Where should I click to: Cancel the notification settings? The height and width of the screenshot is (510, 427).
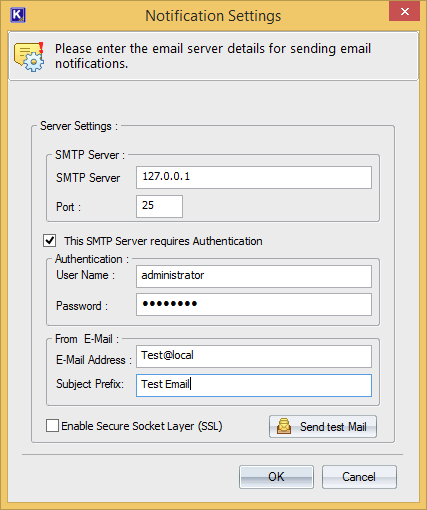click(x=359, y=477)
